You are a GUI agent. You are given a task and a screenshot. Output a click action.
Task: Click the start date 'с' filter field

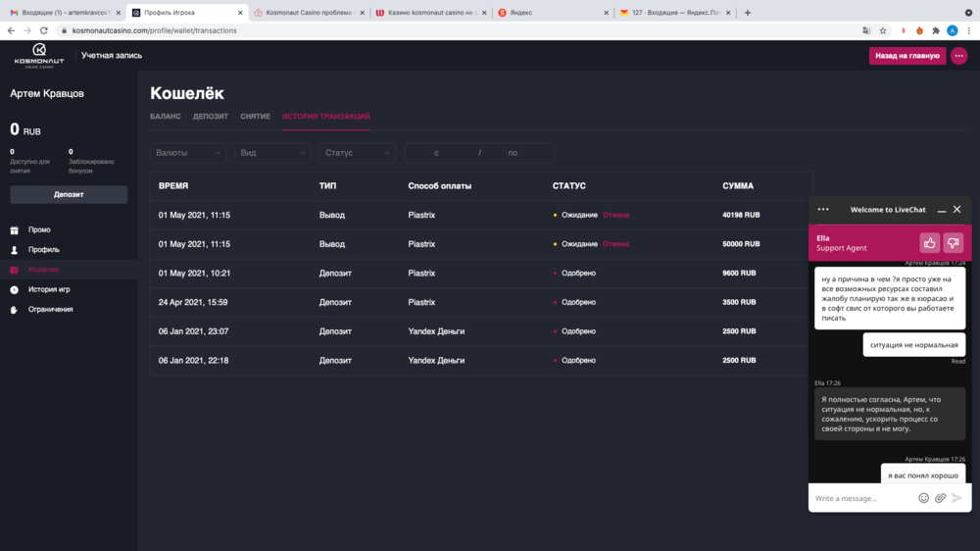point(437,153)
